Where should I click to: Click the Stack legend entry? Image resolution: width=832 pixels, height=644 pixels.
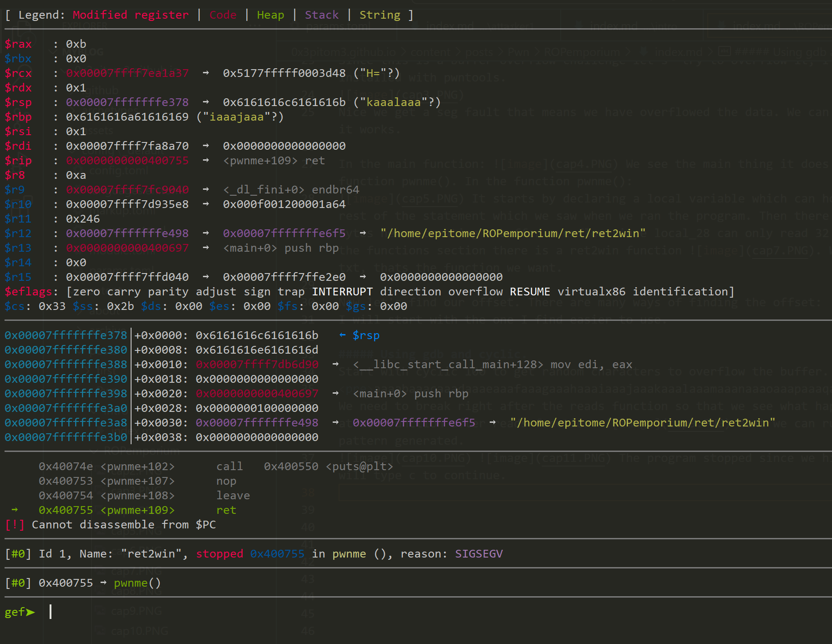point(322,15)
